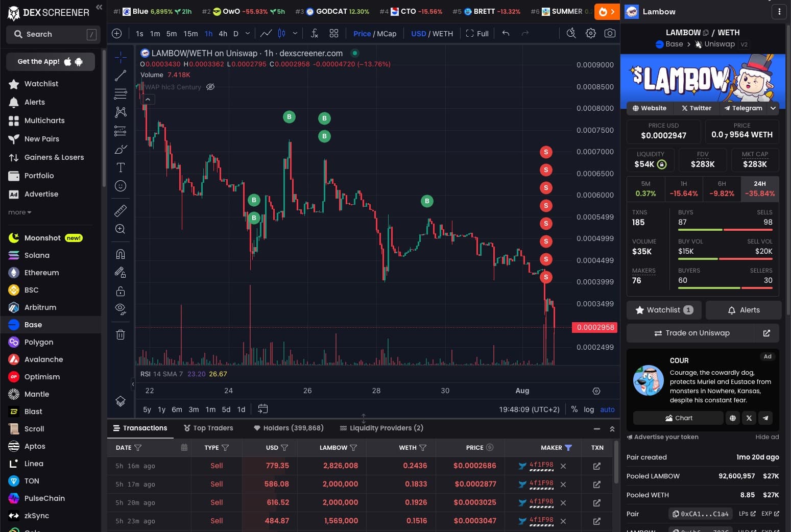Image resolution: width=791 pixels, height=532 pixels.
Task: Open the chart layout grid selector
Action: pyautogui.click(x=334, y=34)
